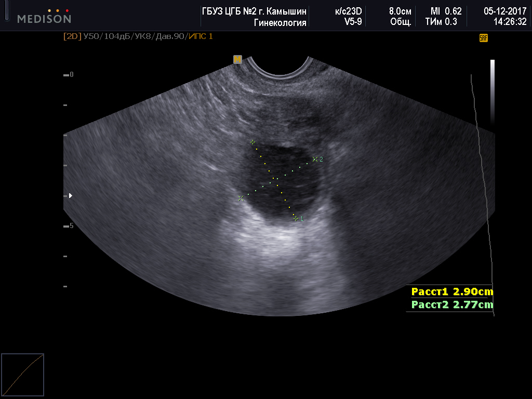The height and width of the screenshot is (399, 532).
Task: Click the SRF indicator icon
Action: point(484,38)
